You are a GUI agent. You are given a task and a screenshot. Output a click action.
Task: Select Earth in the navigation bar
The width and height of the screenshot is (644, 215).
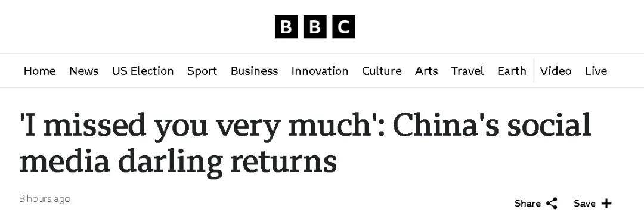click(x=512, y=71)
